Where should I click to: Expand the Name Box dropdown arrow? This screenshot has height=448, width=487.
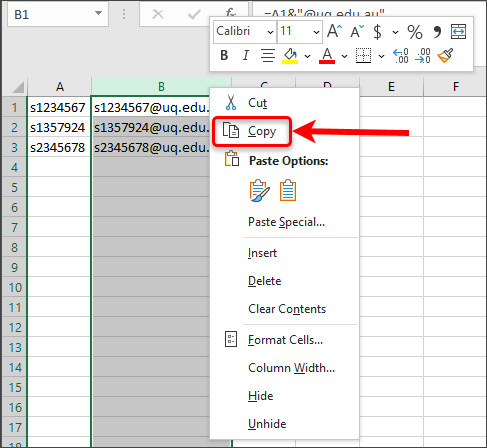[98, 13]
